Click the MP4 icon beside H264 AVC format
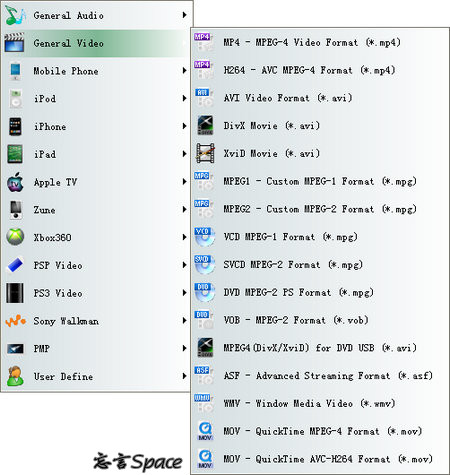450x475 pixels. 204,70
